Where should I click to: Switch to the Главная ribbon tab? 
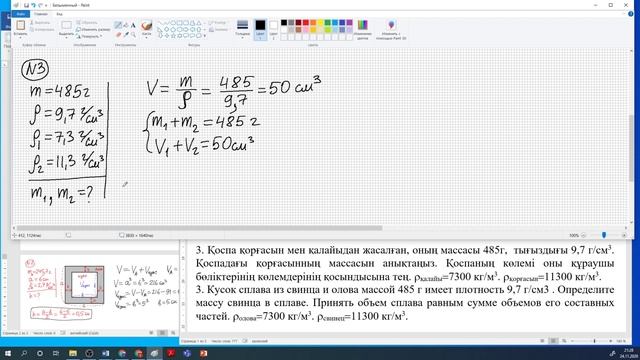(41, 14)
